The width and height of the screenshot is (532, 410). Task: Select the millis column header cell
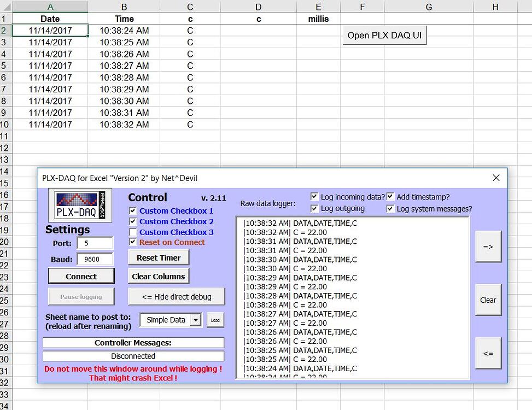pyautogui.click(x=318, y=18)
